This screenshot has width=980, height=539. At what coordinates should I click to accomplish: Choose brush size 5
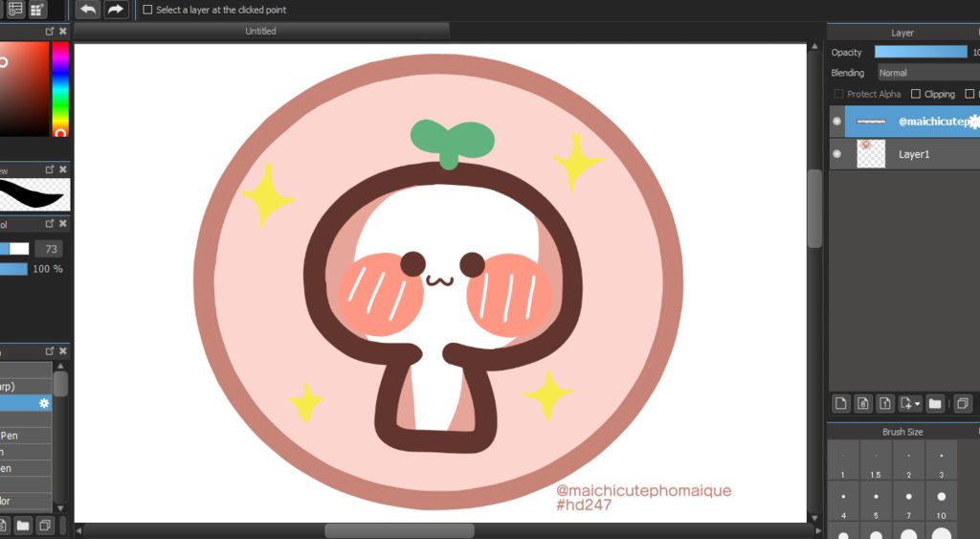click(x=876, y=502)
